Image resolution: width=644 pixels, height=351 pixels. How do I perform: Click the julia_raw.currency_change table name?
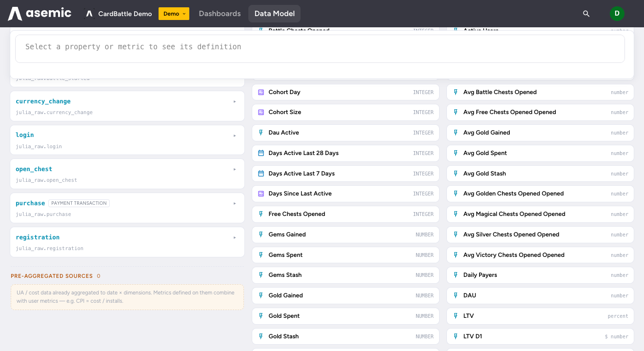(x=54, y=112)
